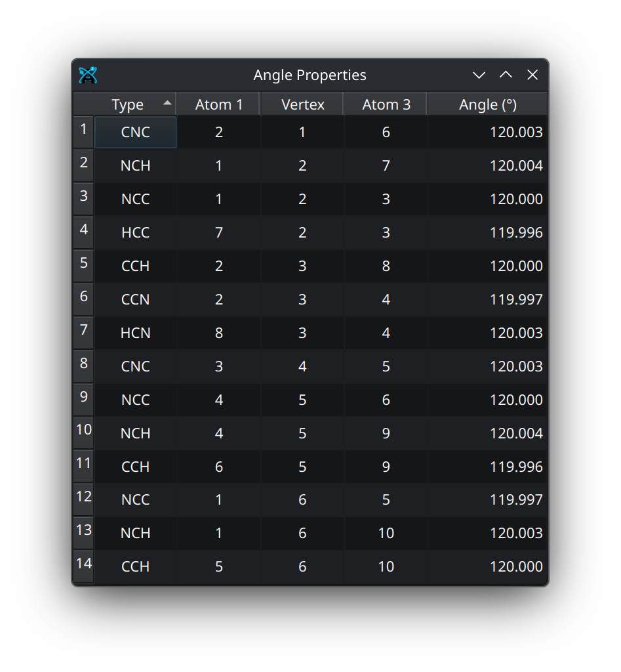Select row header number 7

click(x=83, y=330)
